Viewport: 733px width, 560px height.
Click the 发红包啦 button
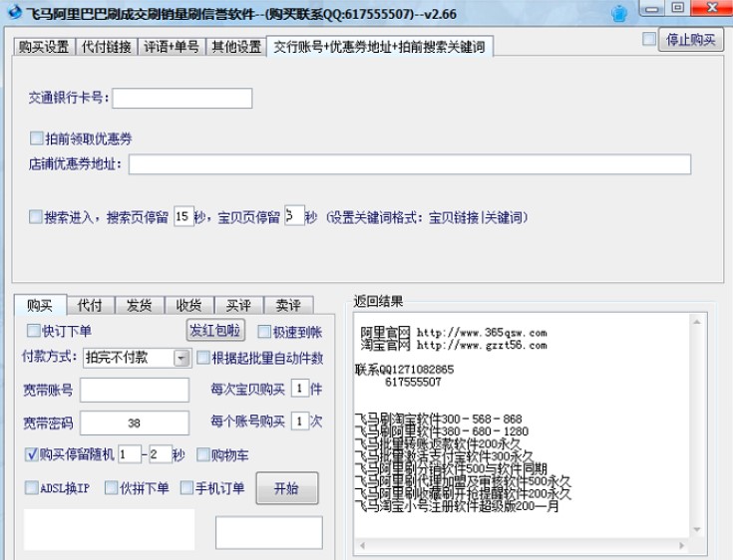pyautogui.click(x=214, y=331)
